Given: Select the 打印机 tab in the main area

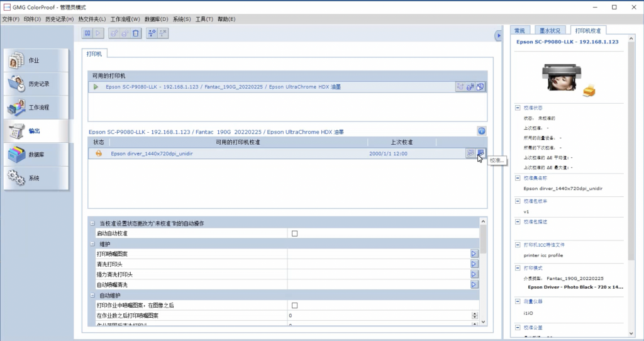Looking at the screenshot, I should tap(94, 54).
